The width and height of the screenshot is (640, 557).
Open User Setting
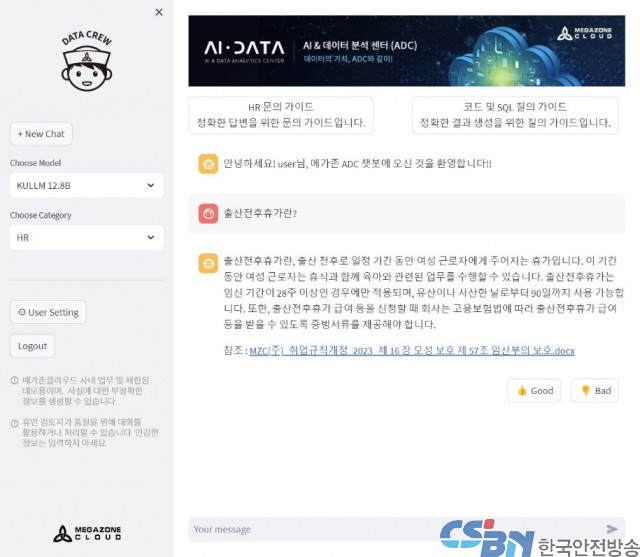point(48,312)
